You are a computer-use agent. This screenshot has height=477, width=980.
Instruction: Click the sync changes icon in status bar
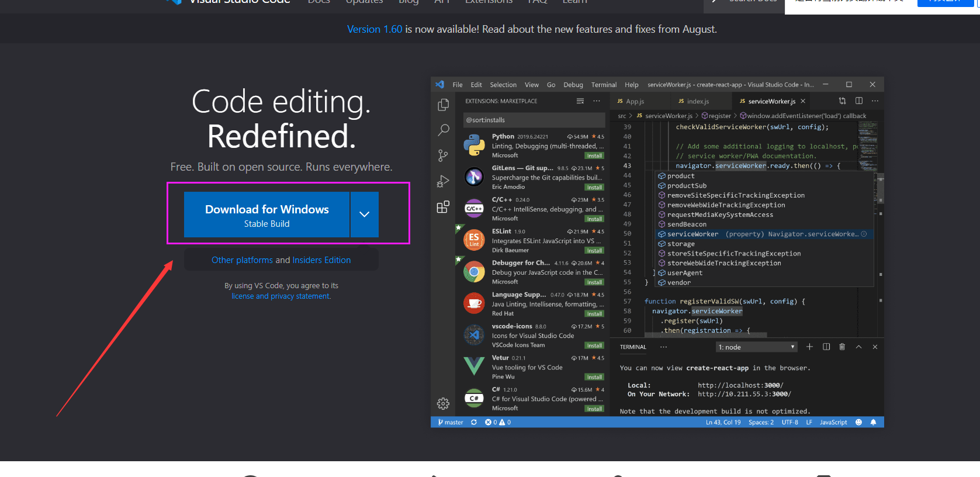click(x=474, y=422)
